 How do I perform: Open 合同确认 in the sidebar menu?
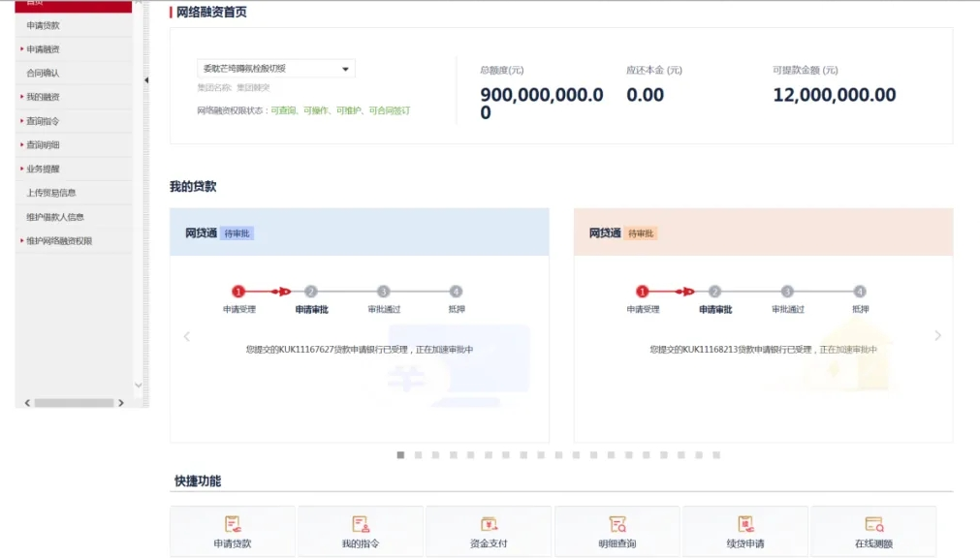43,73
